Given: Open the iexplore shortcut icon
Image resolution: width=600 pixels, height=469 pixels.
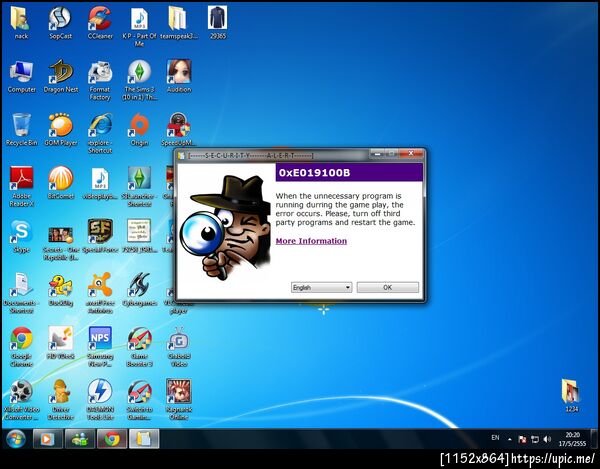Looking at the screenshot, I should [100, 134].
